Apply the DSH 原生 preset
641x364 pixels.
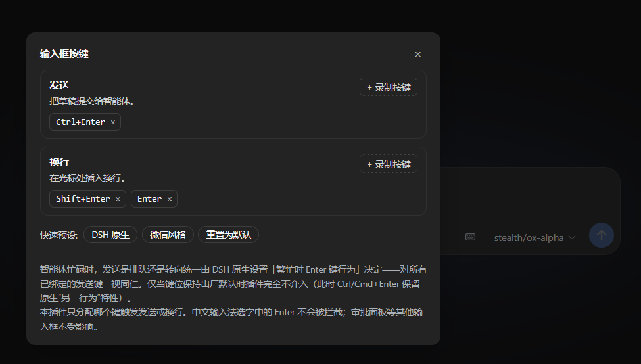110,235
